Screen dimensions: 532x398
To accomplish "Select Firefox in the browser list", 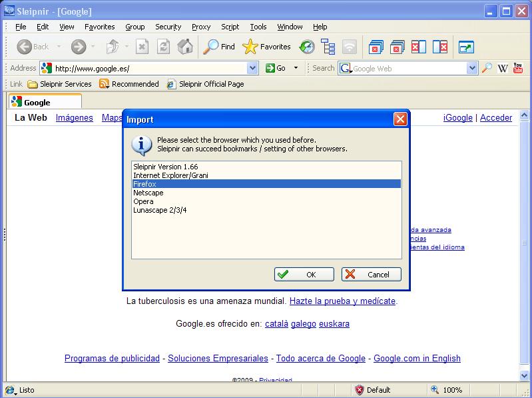I will click(266, 184).
